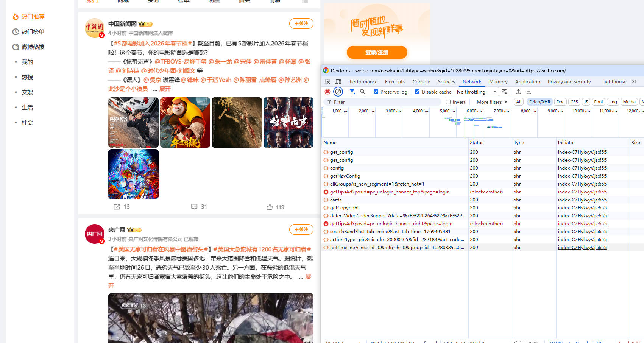Follow the 中国新闻网 +关注 button

[301, 23]
